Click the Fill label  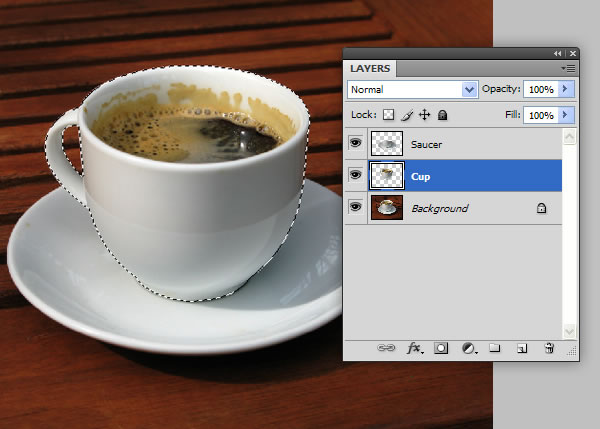[513, 114]
